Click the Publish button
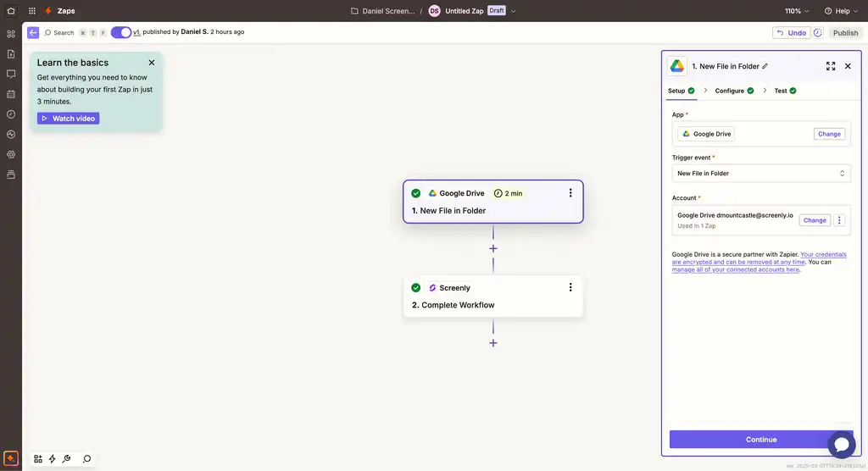The image size is (868, 471). (845, 33)
